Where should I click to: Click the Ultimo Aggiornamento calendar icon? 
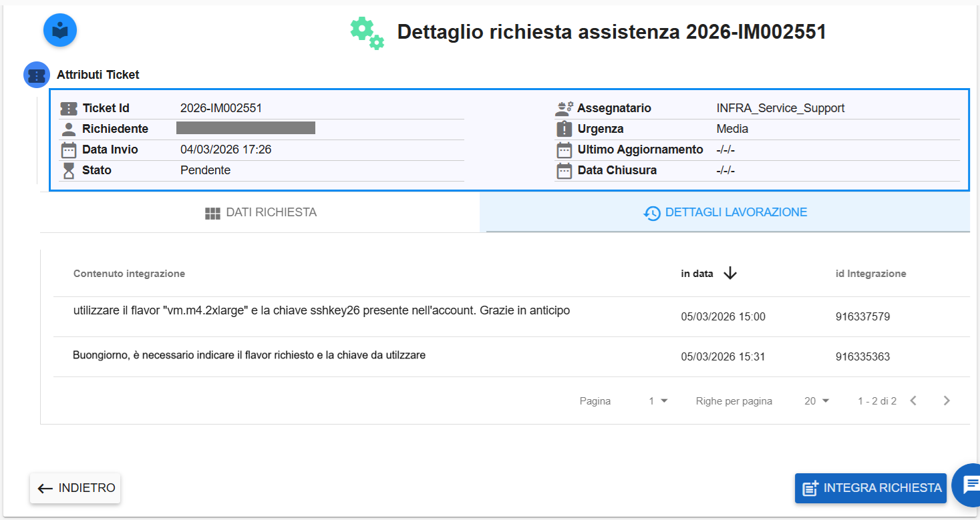[x=564, y=150]
